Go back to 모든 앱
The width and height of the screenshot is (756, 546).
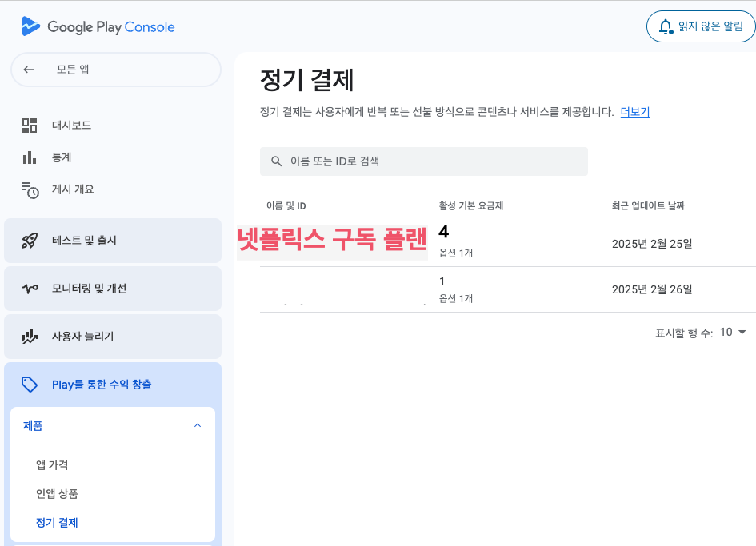(116, 70)
